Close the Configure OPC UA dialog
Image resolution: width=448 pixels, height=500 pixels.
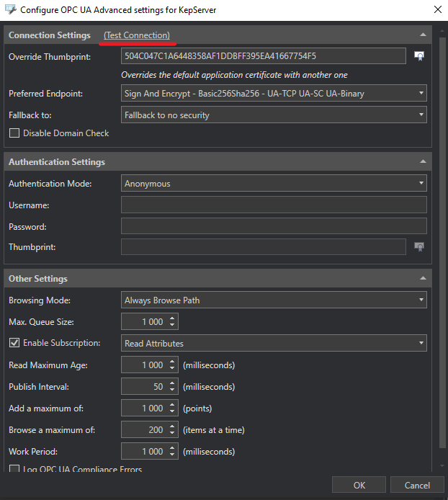click(x=438, y=9)
